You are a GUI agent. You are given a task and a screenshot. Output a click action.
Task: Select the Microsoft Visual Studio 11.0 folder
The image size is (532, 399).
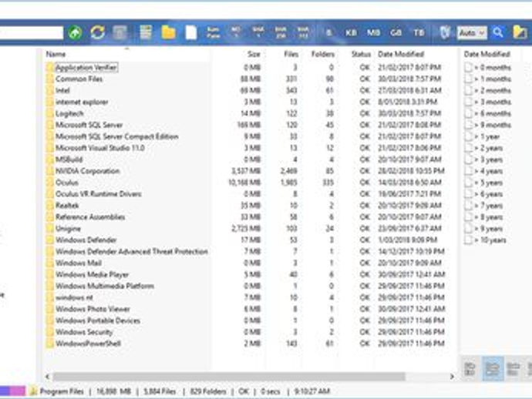click(100, 148)
